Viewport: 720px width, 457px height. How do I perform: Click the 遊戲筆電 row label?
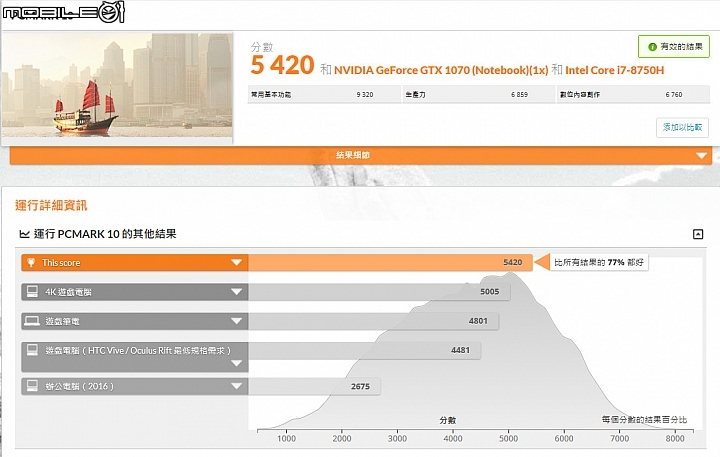(x=62, y=322)
